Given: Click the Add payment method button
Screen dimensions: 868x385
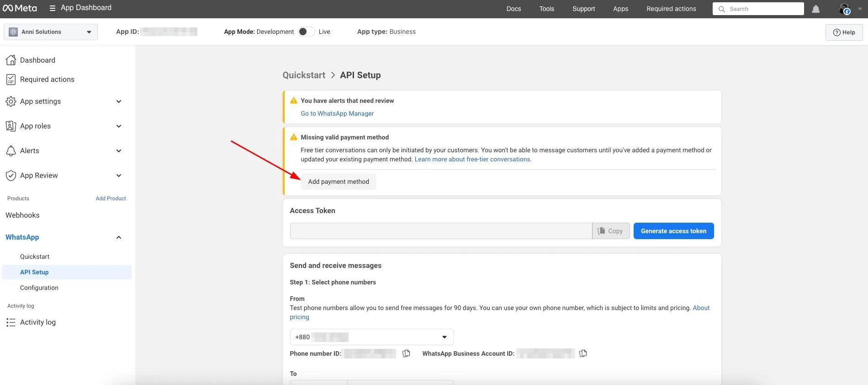Looking at the screenshot, I should click(x=339, y=182).
